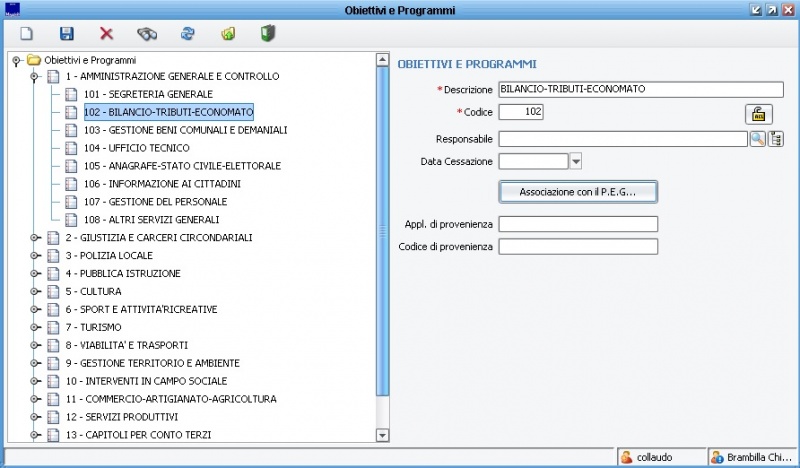This screenshot has width=800, height=468.
Task: Expand 10 - INTERVENTI IN CAMPO SOCIALE node
Action: click(x=34, y=381)
